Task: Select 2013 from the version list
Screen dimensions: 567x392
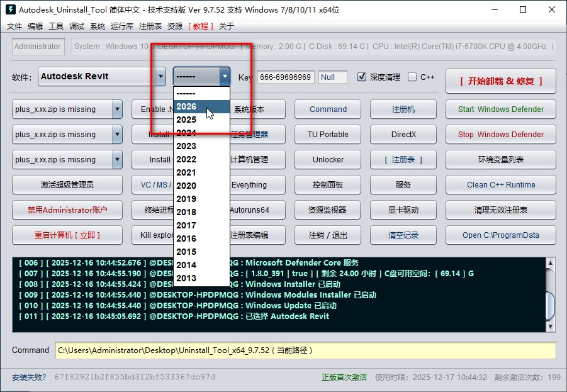Action: (201, 278)
